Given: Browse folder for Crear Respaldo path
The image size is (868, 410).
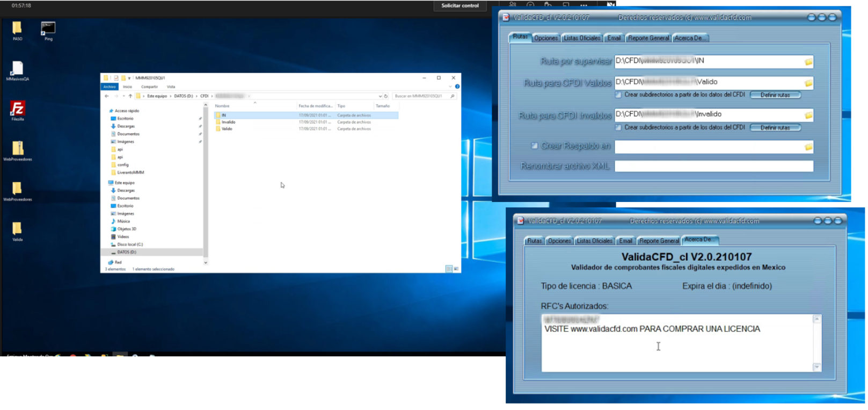Looking at the screenshot, I should tap(808, 147).
